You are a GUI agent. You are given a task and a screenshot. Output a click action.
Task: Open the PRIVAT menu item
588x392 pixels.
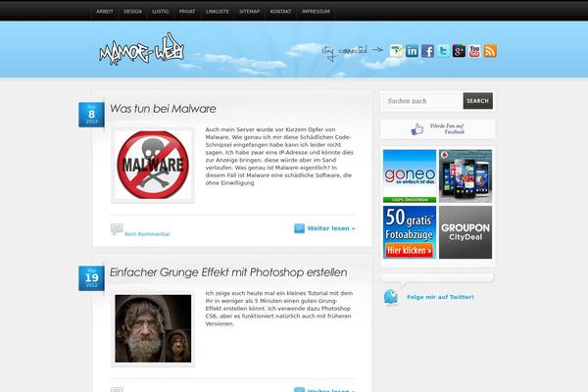click(x=187, y=12)
